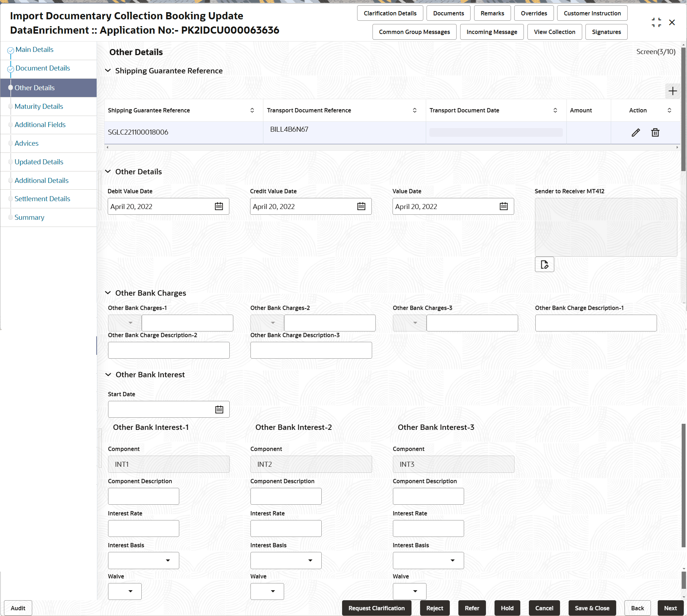Click the Save & Close button
Viewport: 687px width, 616px height.
point(592,608)
